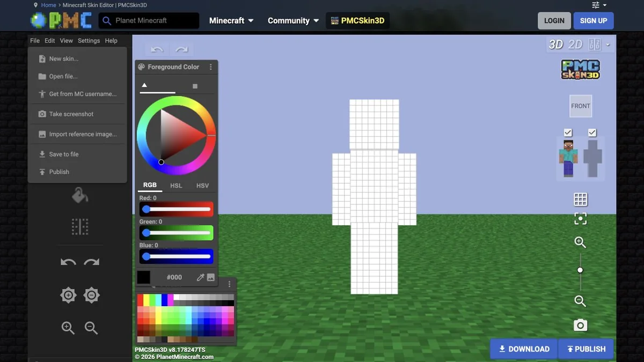This screenshot has height=362, width=644.
Task: Switch to split view layout icon
Action: (595, 45)
